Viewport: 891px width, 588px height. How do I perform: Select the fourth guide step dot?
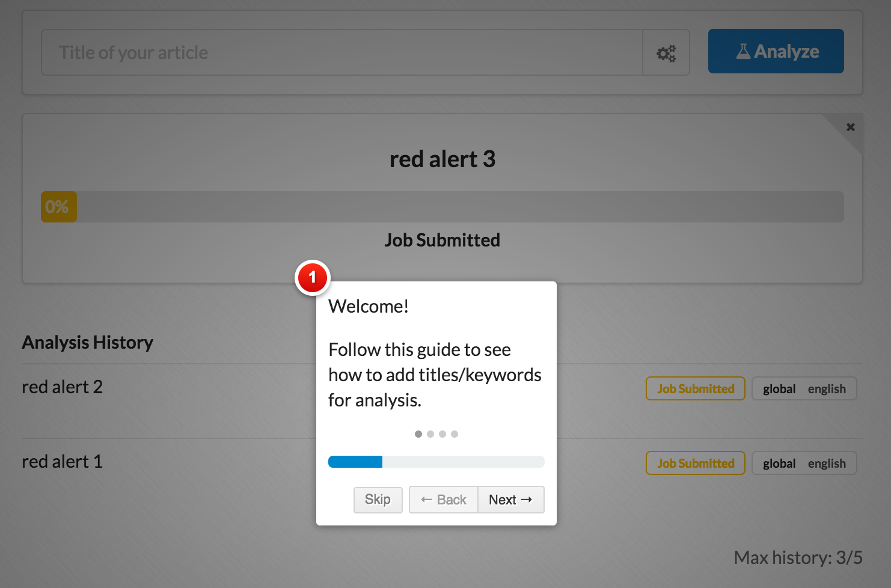click(x=455, y=434)
